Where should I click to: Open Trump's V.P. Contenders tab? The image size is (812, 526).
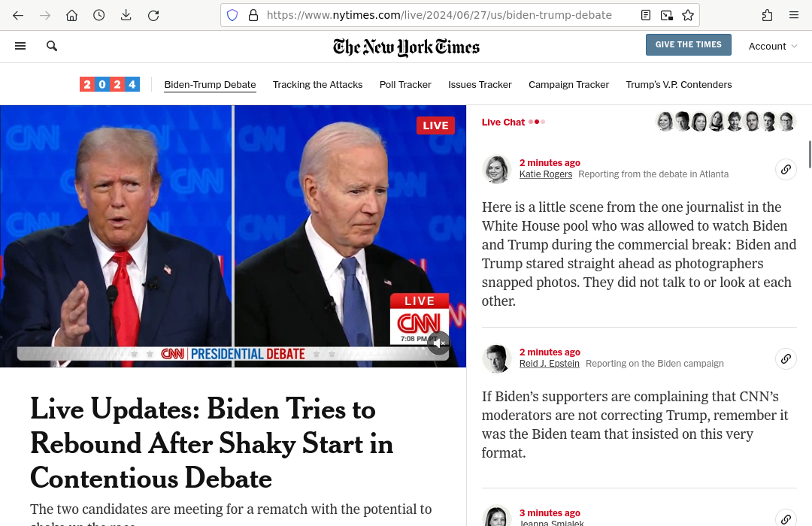[678, 84]
